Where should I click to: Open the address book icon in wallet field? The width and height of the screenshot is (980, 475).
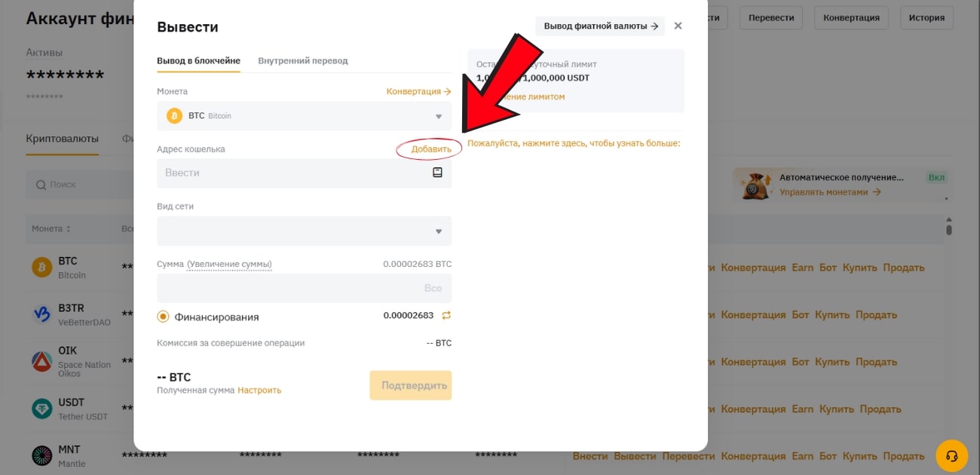[x=437, y=173]
